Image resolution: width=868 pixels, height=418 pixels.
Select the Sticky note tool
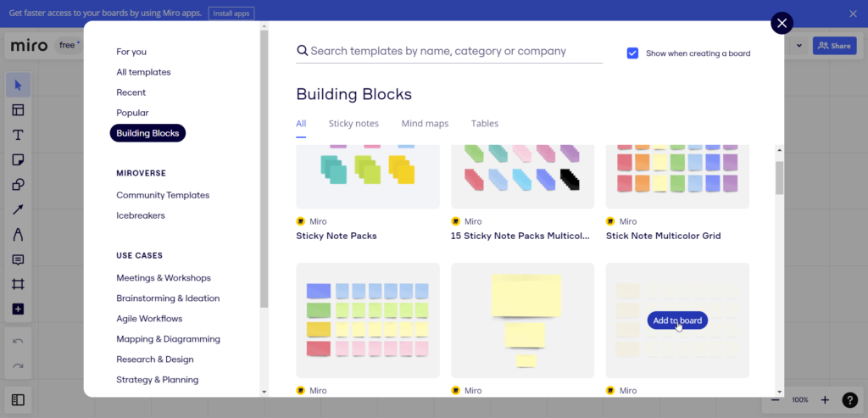click(x=19, y=160)
